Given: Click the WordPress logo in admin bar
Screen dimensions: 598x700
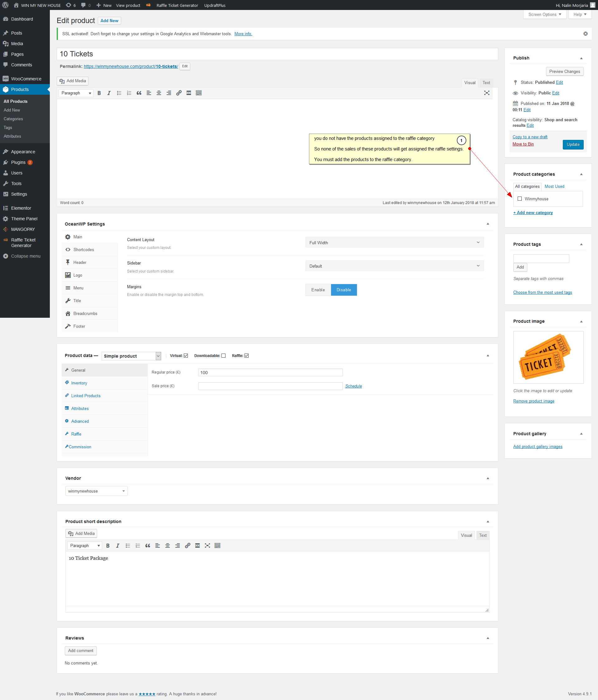Looking at the screenshot, I should click(x=5, y=5).
